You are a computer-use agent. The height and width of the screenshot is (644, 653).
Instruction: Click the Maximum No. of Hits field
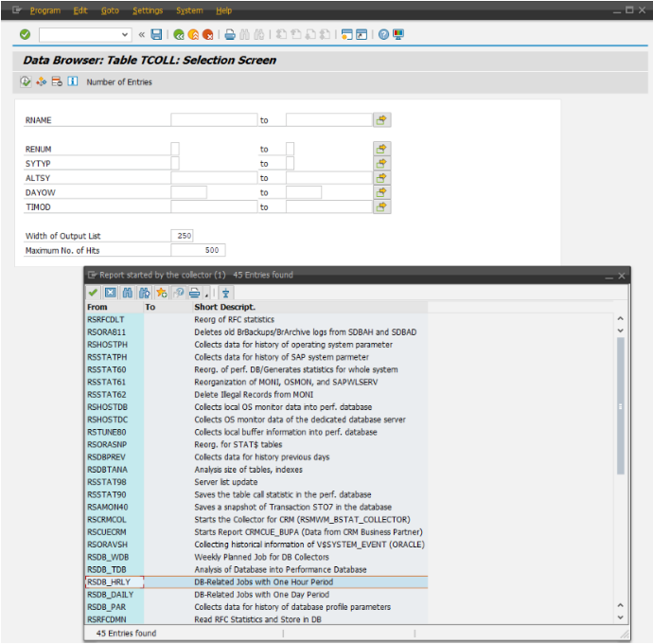click(198, 250)
